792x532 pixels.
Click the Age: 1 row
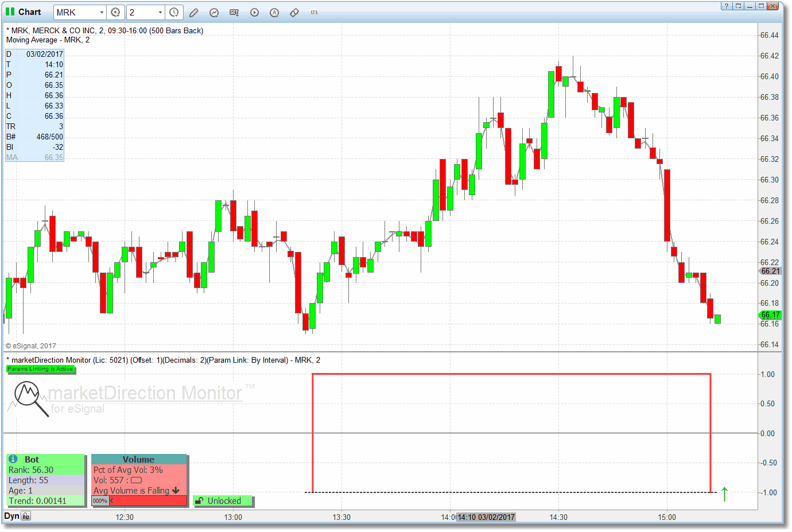[x=45, y=491]
